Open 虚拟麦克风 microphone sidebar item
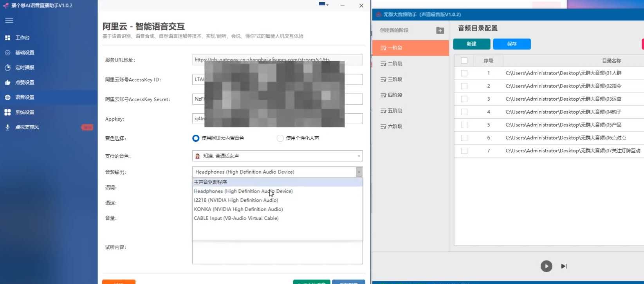The image size is (644, 284). coord(27,127)
